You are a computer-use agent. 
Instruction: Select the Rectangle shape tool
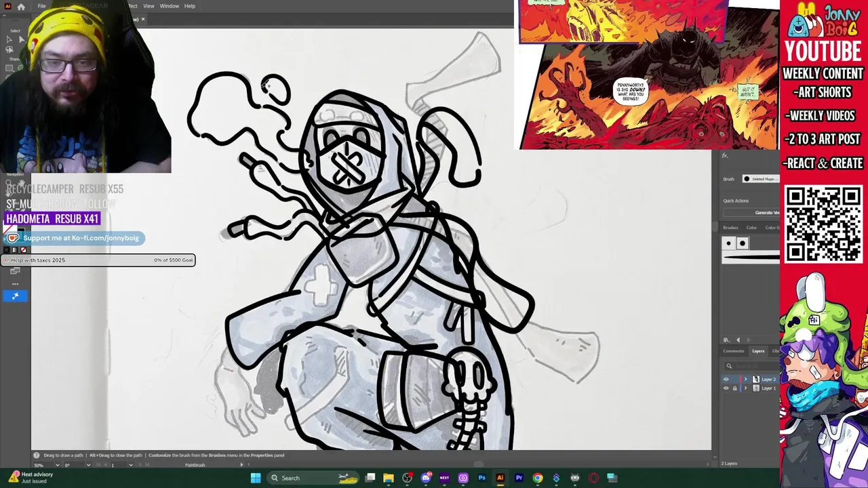(x=9, y=68)
